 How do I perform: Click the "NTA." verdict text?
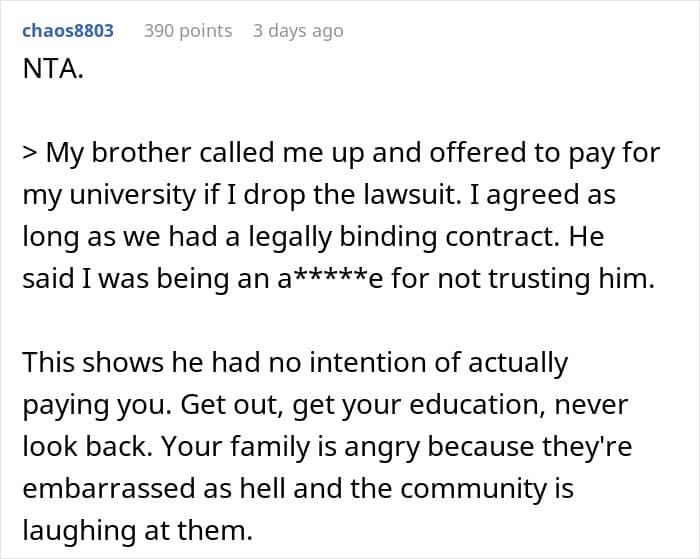tap(51, 74)
